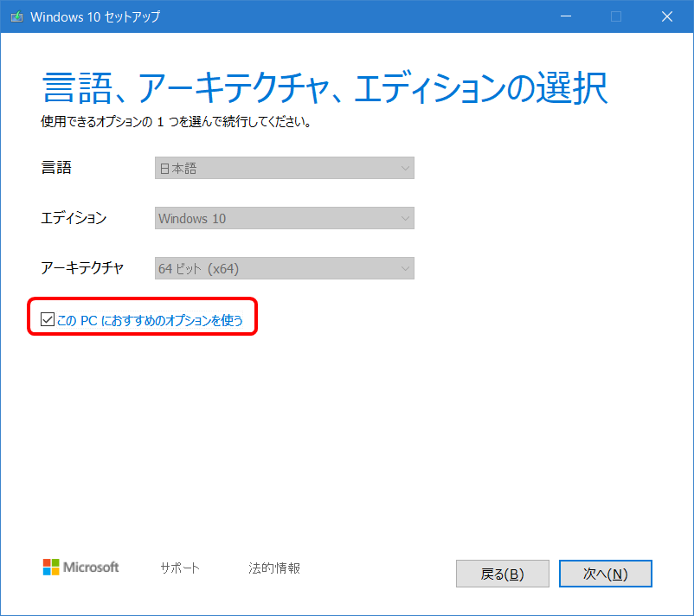Click the Microsoft logo
Image resolution: width=694 pixels, height=616 pixels.
pyautogui.click(x=80, y=567)
